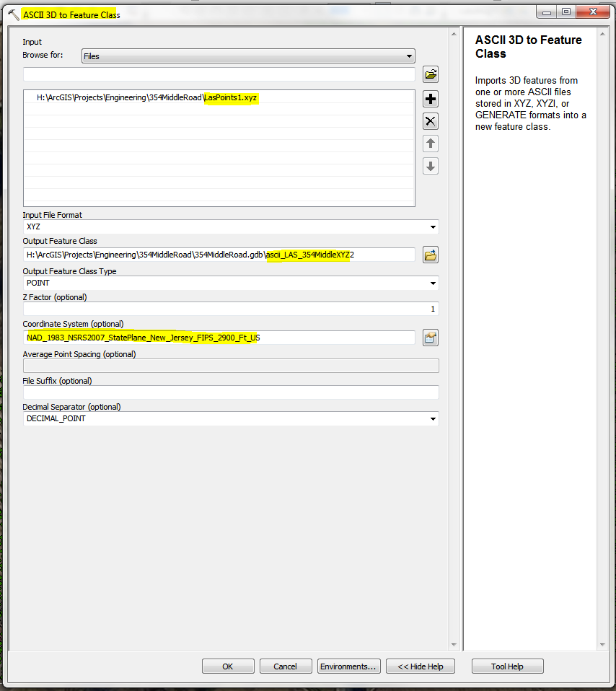616x691 pixels.
Task: Move input file up with arrow icon
Action: point(431,144)
